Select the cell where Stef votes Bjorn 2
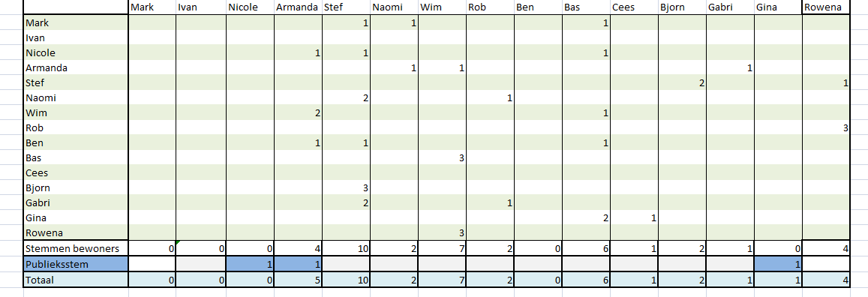This screenshot has height=297, width=868. click(682, 83)
